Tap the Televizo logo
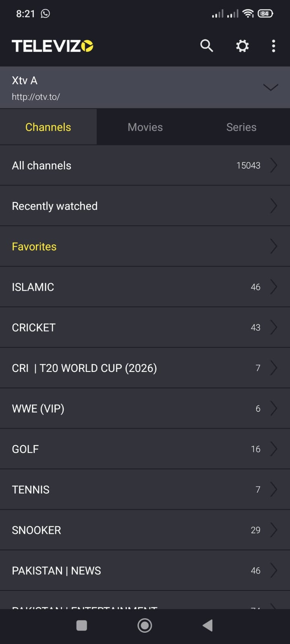The image size is (290, 644). coord(52,46)
